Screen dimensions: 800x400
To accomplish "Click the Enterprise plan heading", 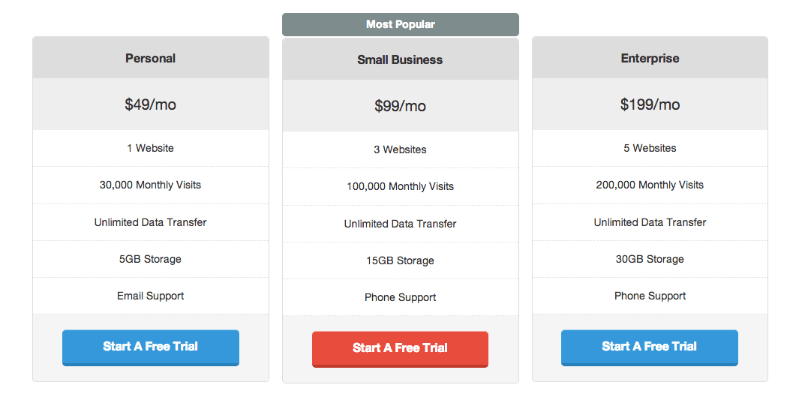I will coord(650,58).
